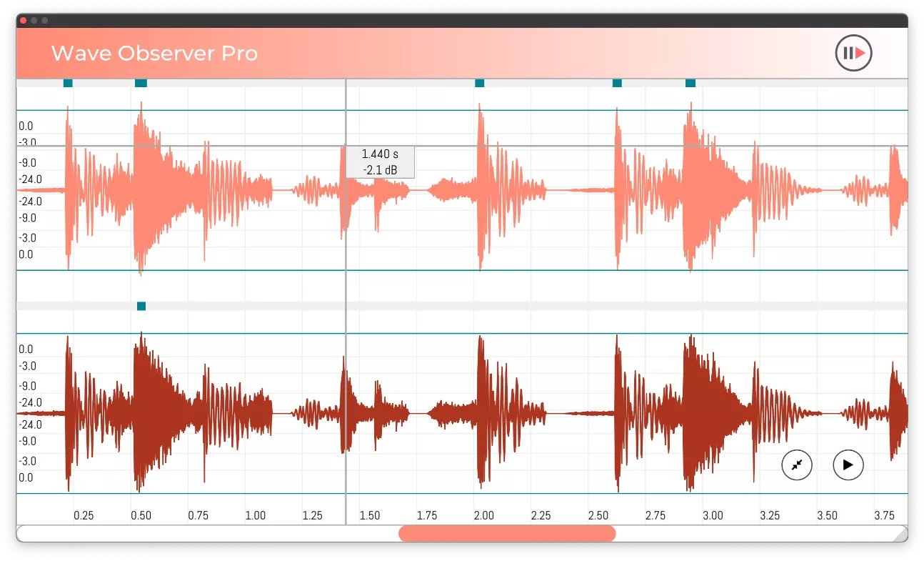Image resolution: width=924 pixels, height=561 pixels.
Task: Select the 3.75 timestamp on the ruler
Action: click(x=885, y=514)
